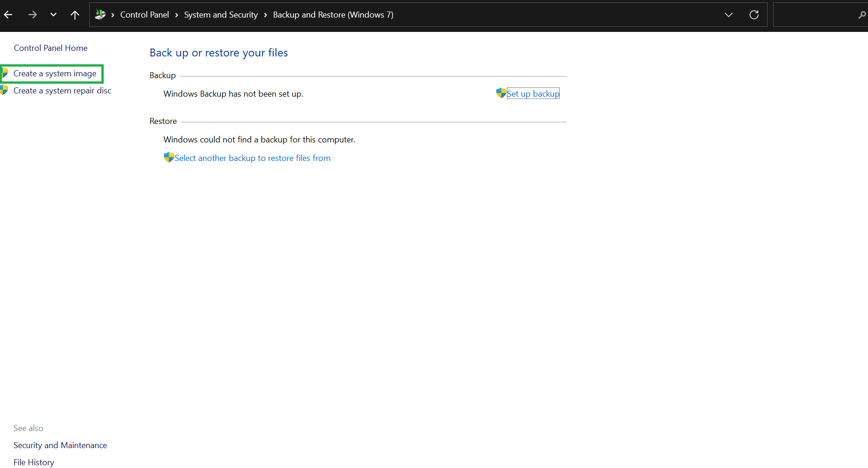868x468 pixels.
Task: Open Create a system repair disc
Action: [x=62, y=91]
